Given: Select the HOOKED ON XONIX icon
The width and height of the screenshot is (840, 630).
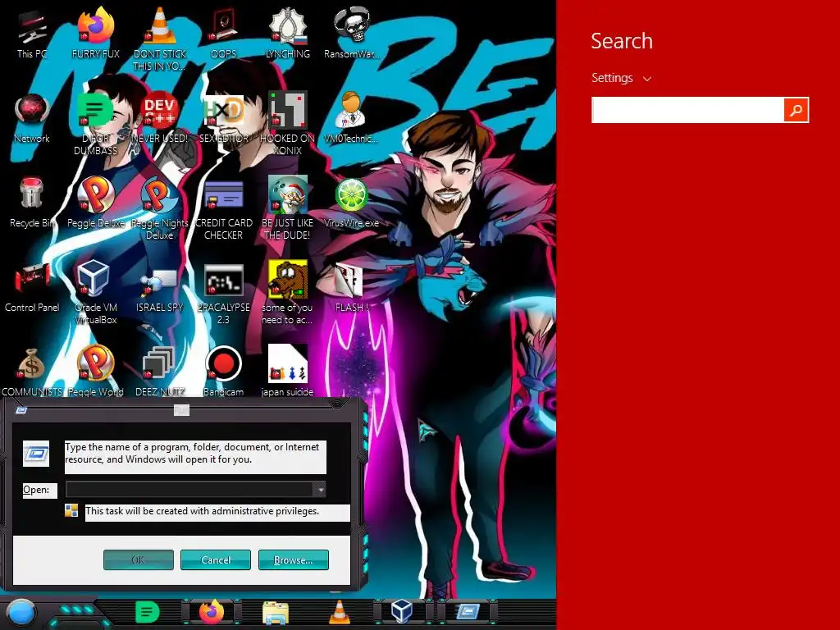Looking at the screenshot, I should pos(288,123).
